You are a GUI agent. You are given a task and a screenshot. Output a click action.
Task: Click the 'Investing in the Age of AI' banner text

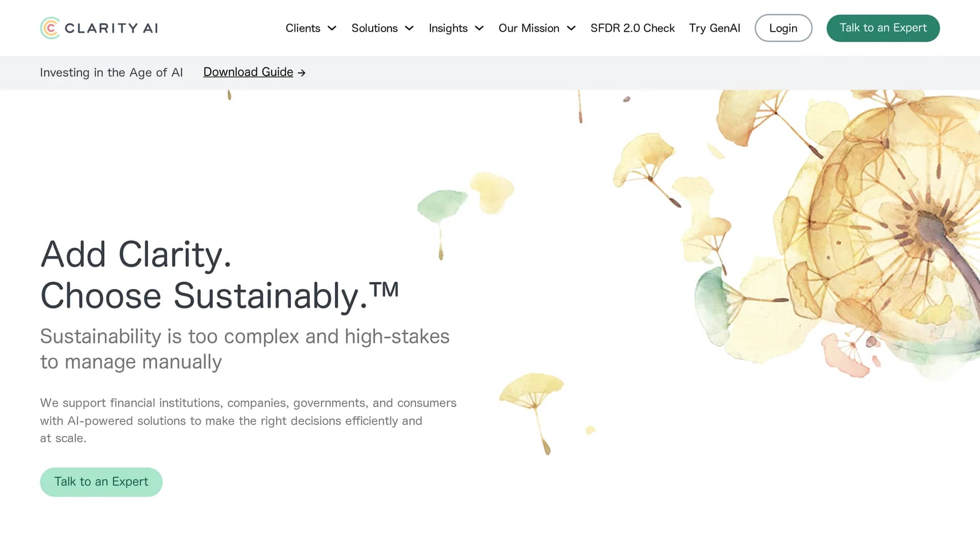[111, 72]
